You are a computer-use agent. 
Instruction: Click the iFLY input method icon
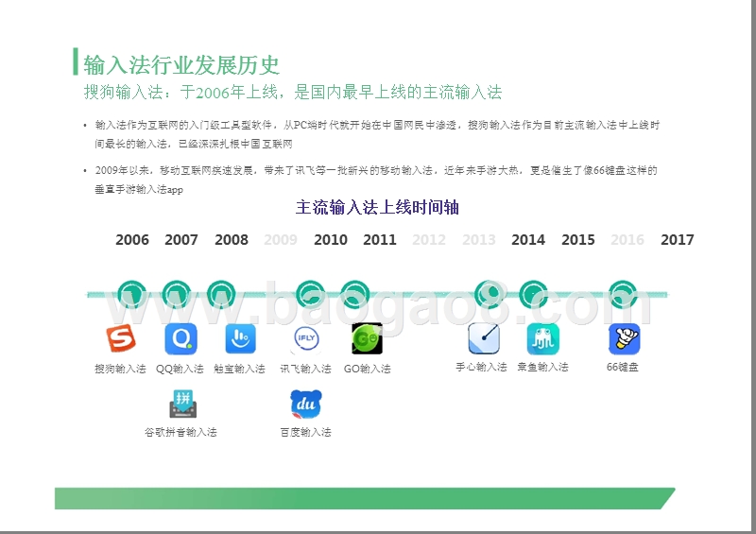click(x=306, y=338)
